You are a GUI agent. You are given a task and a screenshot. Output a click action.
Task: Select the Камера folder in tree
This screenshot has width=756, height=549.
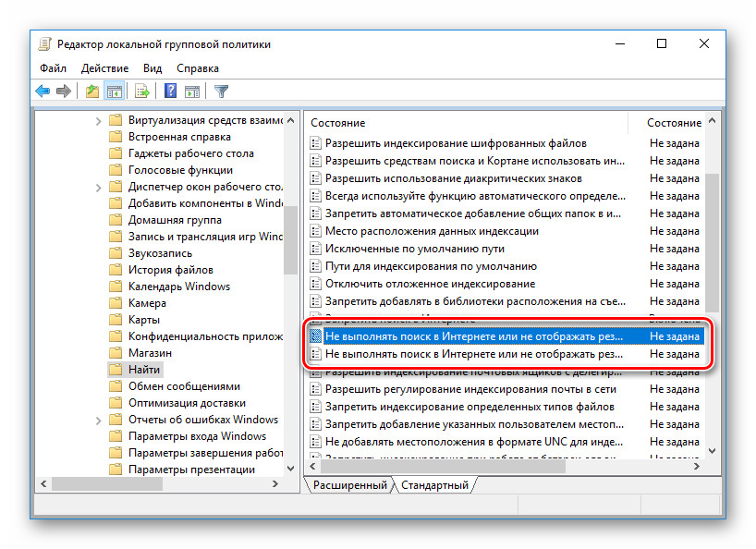click(x=148, y=303)
